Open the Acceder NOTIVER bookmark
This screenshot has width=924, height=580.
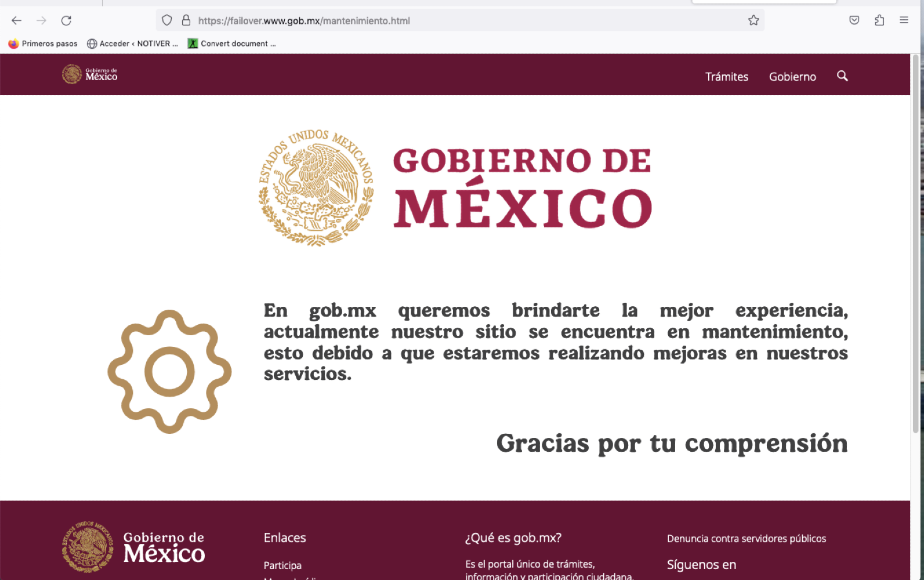tap(132, 43)
